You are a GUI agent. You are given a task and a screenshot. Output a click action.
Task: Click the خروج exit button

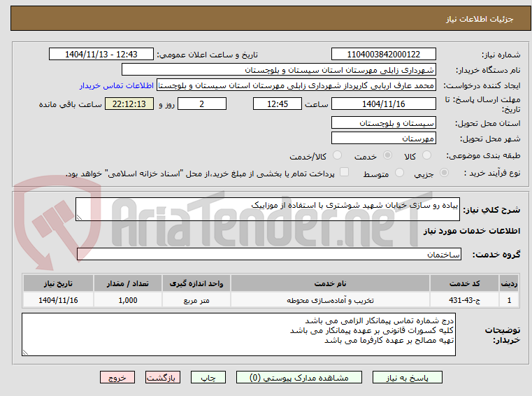117,377
